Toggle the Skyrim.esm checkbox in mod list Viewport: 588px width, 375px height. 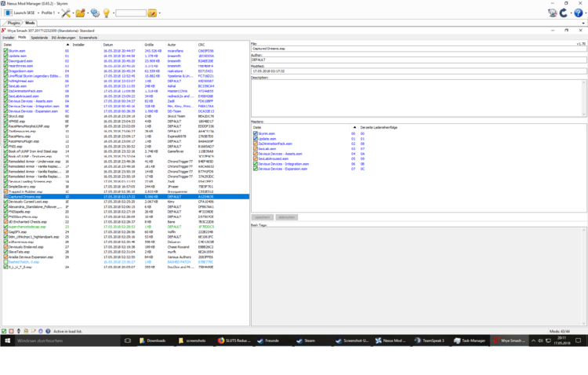(5, 51)
